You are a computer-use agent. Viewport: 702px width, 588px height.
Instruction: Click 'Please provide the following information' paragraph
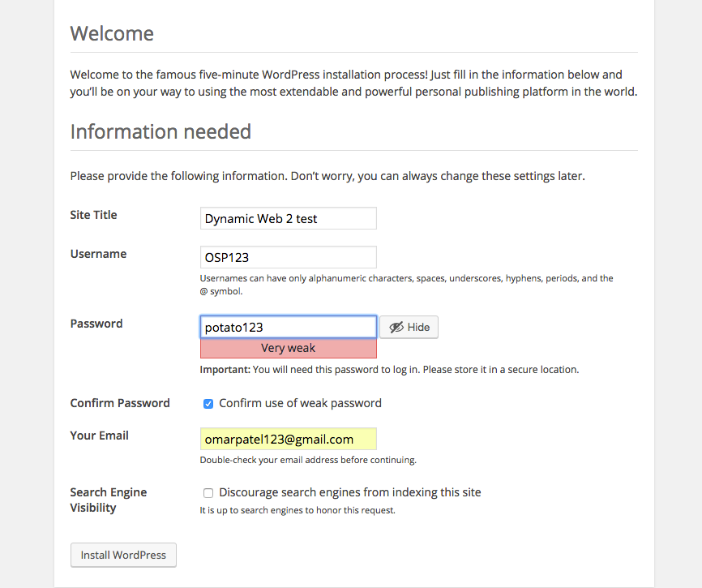pos(327,176)
